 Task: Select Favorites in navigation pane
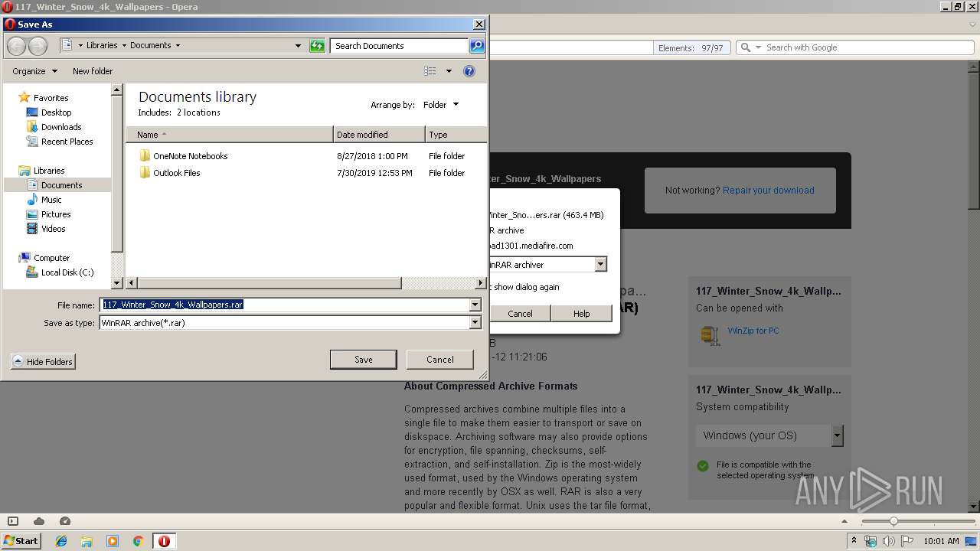(44, 98)
